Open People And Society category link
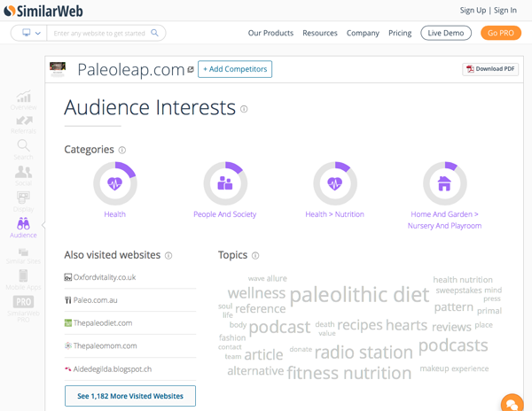This screenshot has height=411, width=532. click(225, 214)
